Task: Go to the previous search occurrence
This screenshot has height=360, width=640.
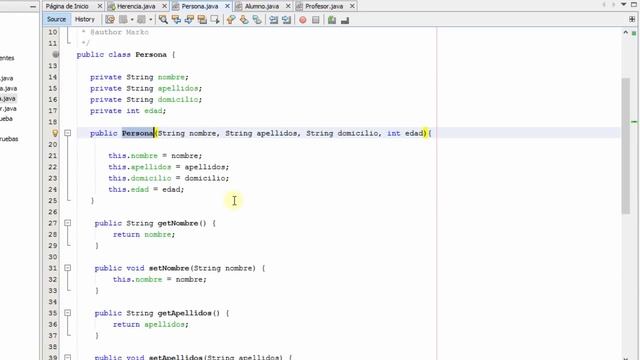Action: [176, 20]
